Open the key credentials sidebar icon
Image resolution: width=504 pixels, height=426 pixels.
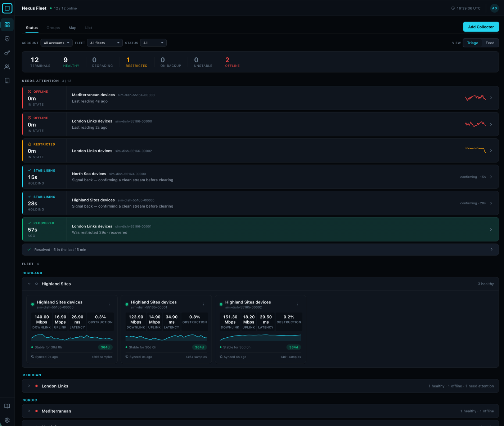[7, 53]
